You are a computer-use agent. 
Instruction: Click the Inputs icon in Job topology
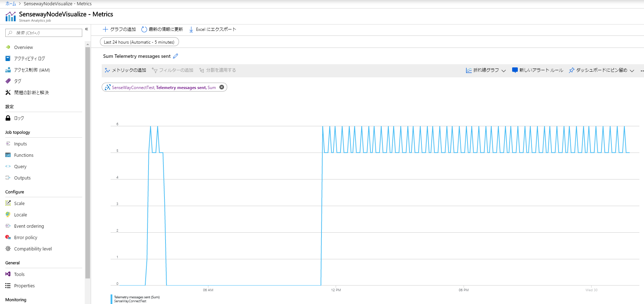pos(8,144)
